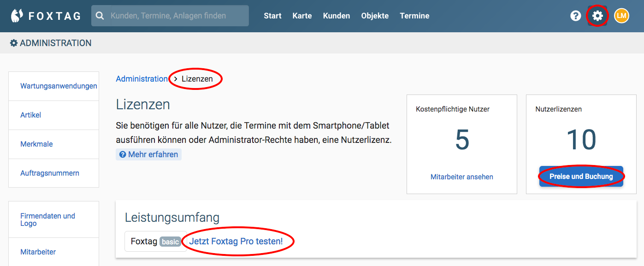Click the search magnifier icon
644x266 pixels.
click(x=100, y=16)
